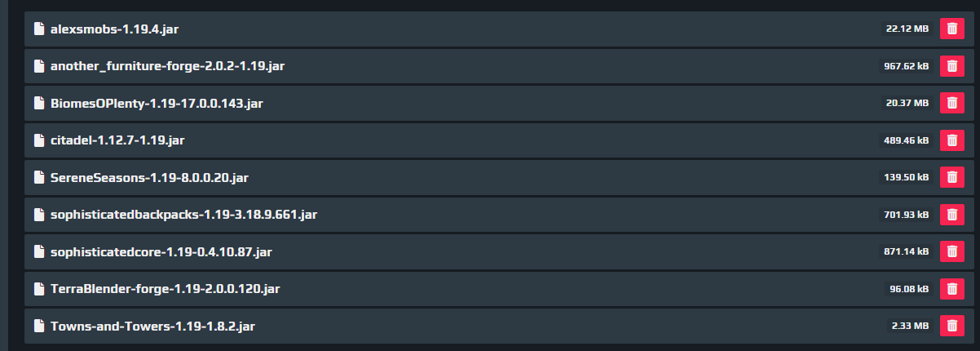The image size is (980, 351).
Task: Click sophisticatedbackpacks-1.19-3.18.9.661.jar name
Action: (183, 215)
